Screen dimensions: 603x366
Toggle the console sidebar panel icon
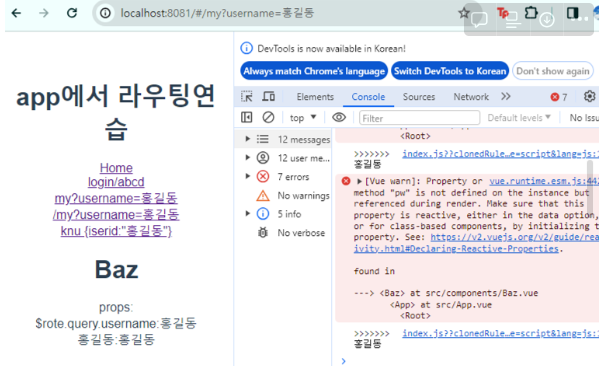click(247, 117)
